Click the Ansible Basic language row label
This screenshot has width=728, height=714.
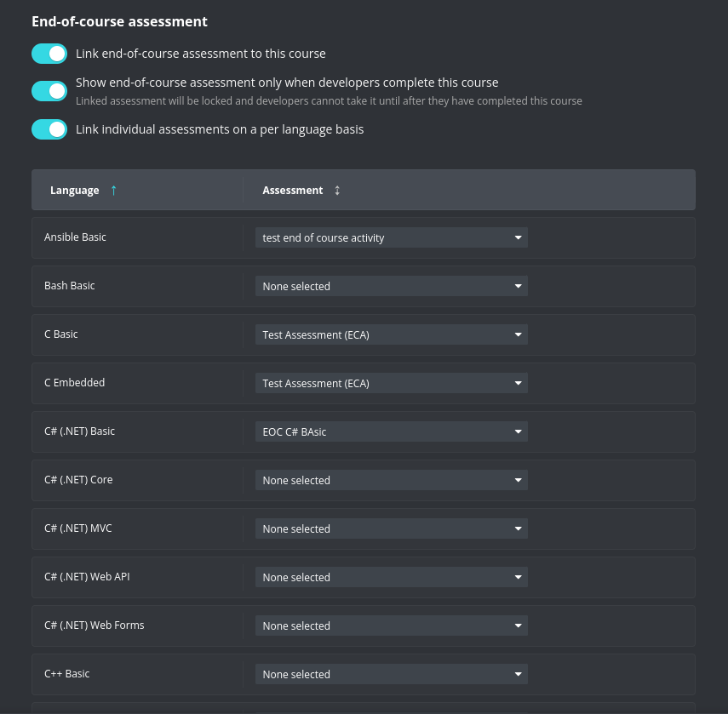click(75, 237)
